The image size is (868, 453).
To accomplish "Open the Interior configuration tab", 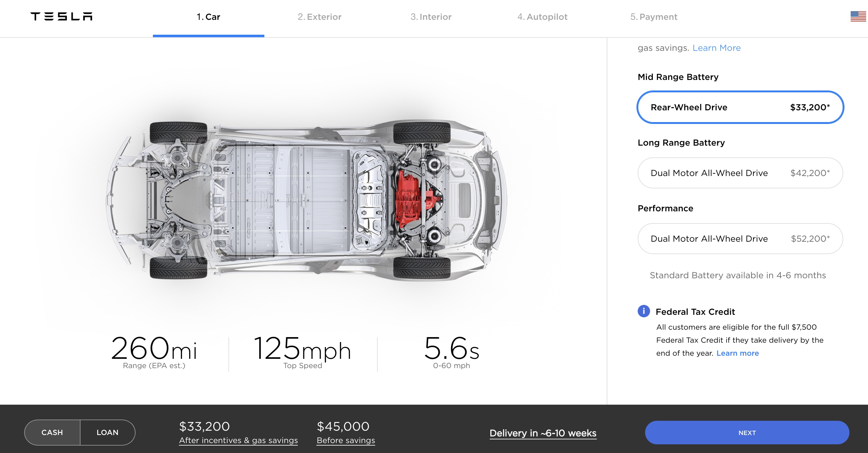I will [431, 16].
